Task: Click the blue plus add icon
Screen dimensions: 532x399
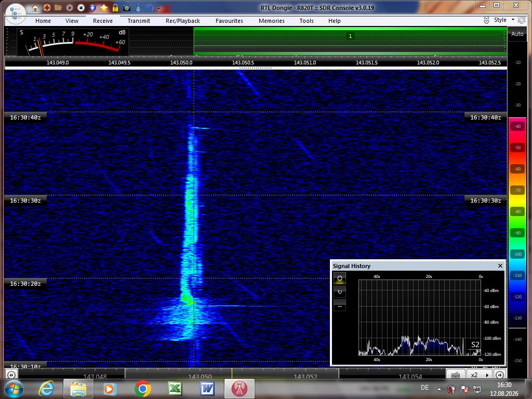Action: (92, 7)
